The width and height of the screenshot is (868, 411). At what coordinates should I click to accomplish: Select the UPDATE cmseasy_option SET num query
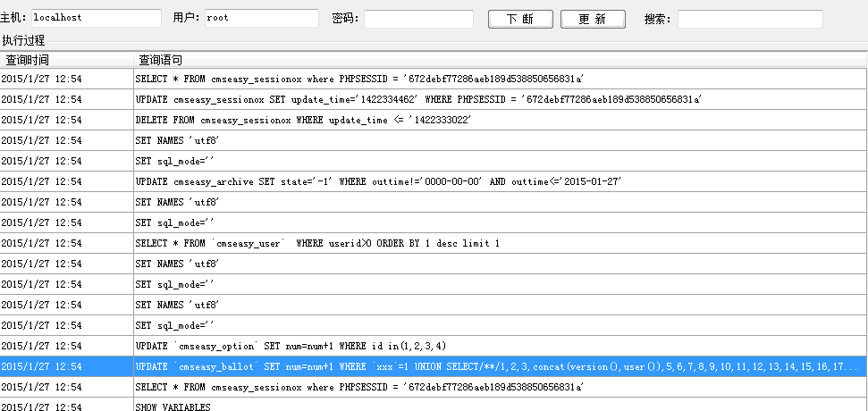coord(291,347)
